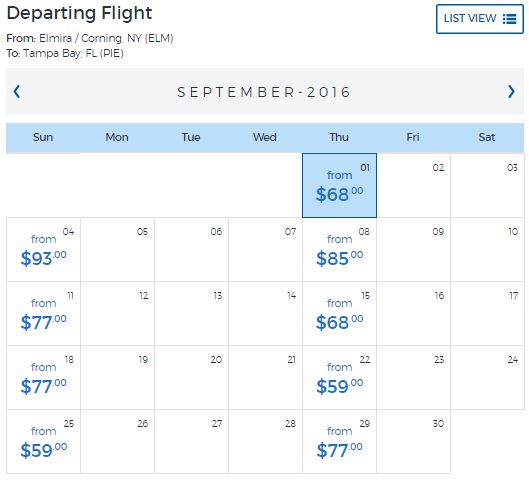Advance to next month with right chevron

[511, 91]
